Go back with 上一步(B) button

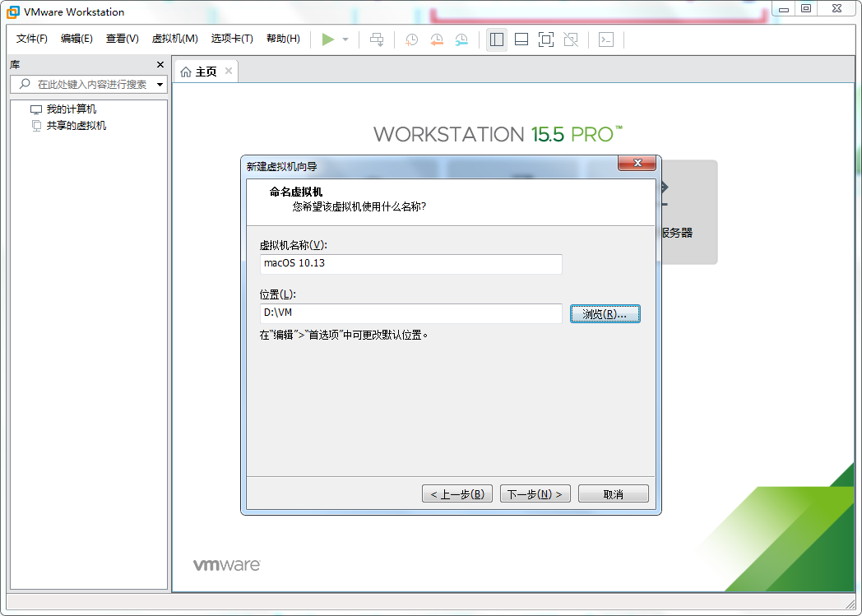click(456, 493)
